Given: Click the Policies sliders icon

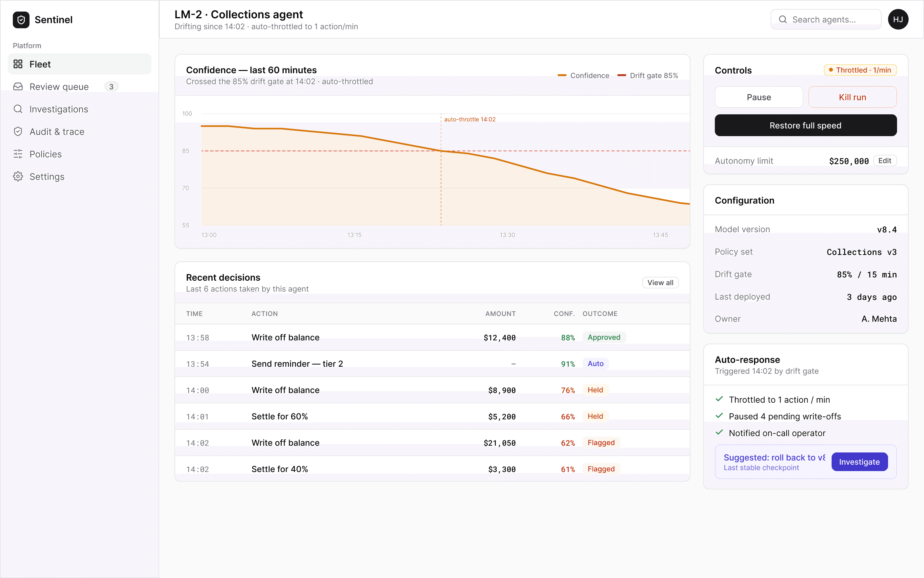Looking at the screenshot, I should [x=18, y=154].
